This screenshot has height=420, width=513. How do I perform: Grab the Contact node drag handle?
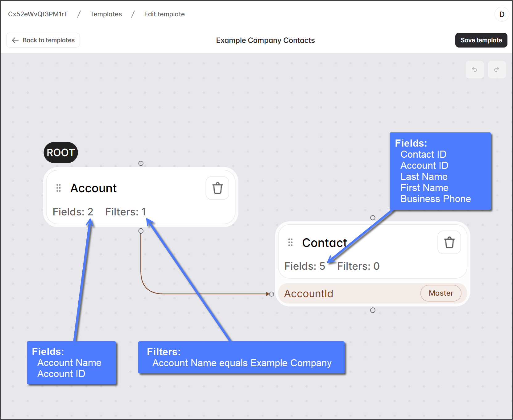[290, 243]
